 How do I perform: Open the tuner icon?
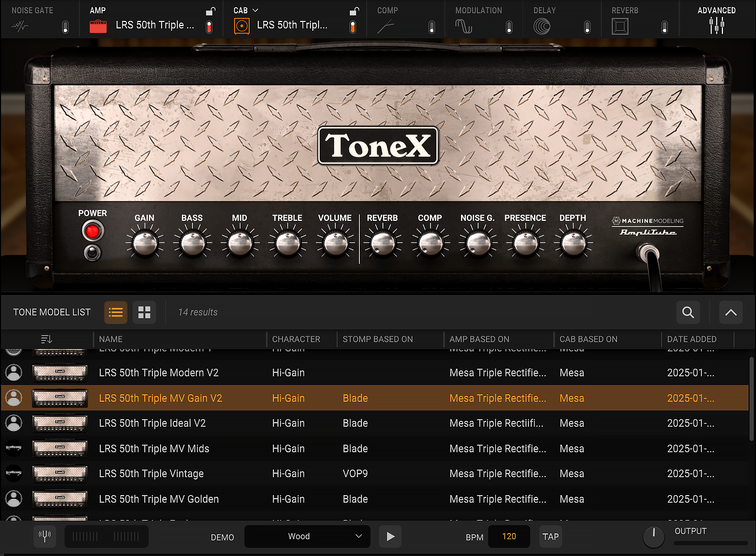tap(45, 536)
